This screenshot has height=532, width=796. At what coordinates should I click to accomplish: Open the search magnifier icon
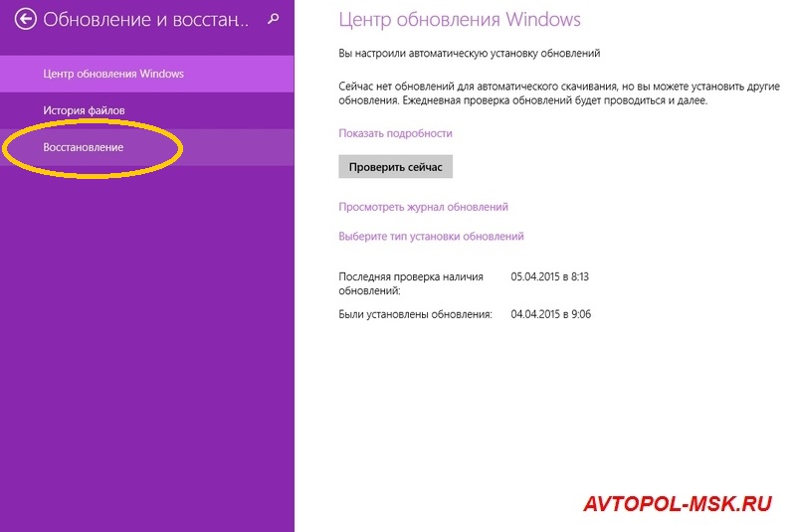coord(273,19)
